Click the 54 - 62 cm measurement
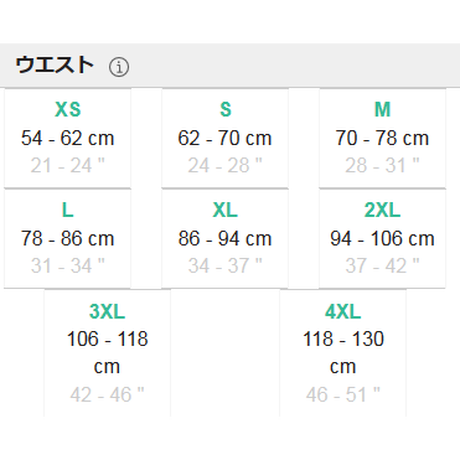Viewport: 460px width, 460px height. click(x=68, y=138)
